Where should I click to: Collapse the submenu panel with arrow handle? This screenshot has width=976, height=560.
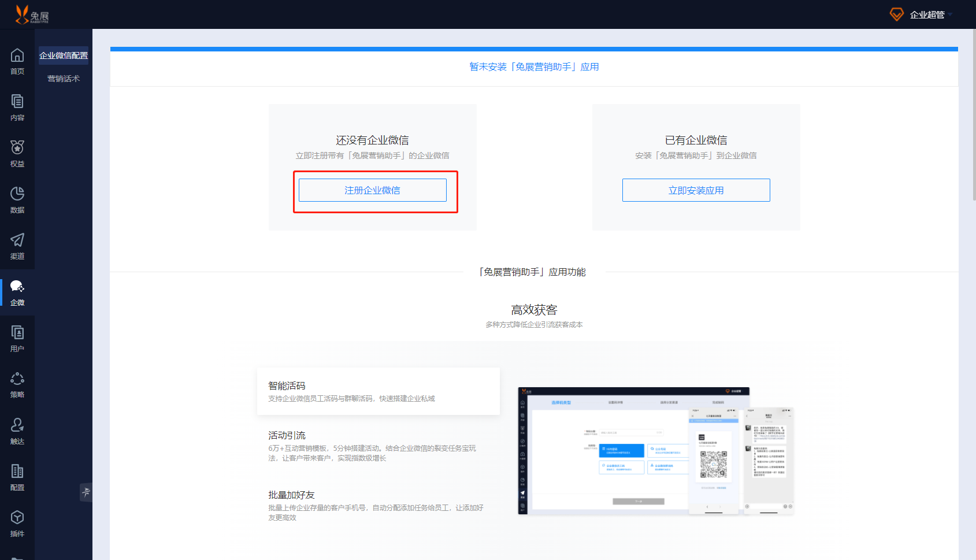pos(86,492)
